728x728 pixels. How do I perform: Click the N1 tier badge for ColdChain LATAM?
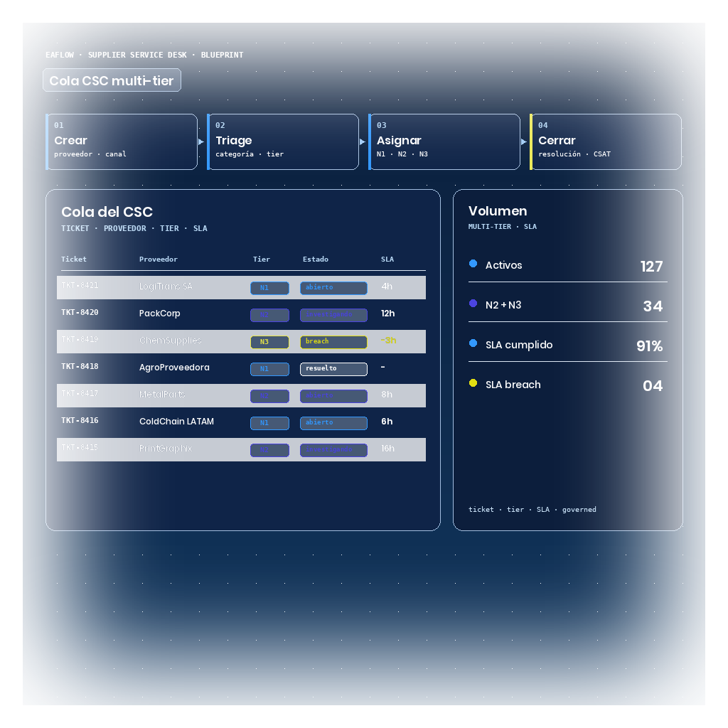[x=269, y=422]
